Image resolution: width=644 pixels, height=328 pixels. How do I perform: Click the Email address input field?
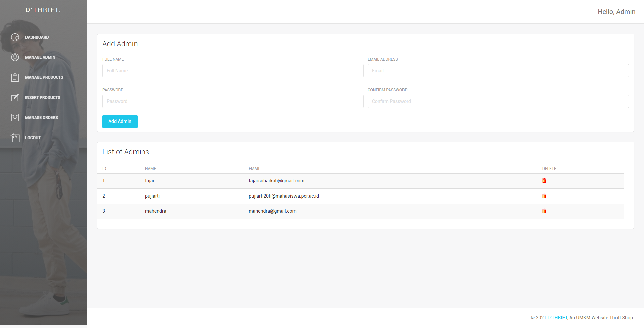click(498, 71)
